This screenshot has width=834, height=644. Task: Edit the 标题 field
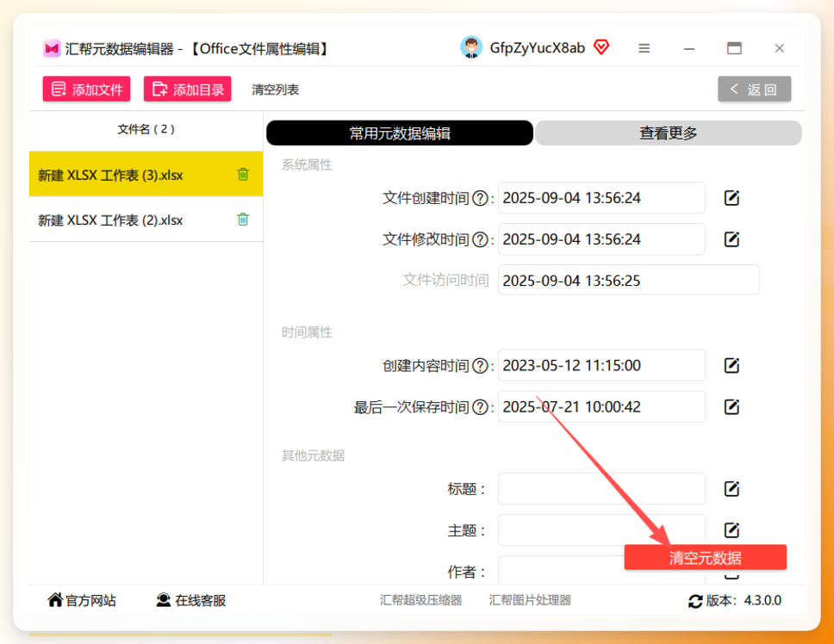(731, 489)
